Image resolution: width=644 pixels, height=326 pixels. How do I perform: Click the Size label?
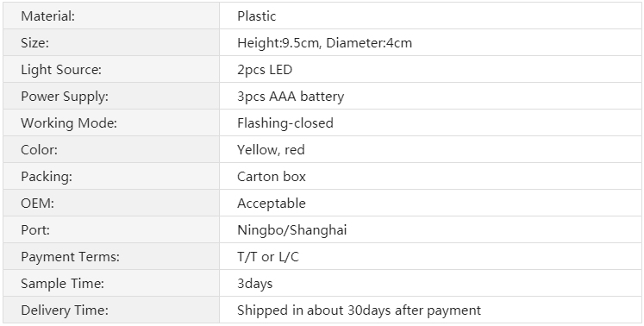(x=34, y=43)
